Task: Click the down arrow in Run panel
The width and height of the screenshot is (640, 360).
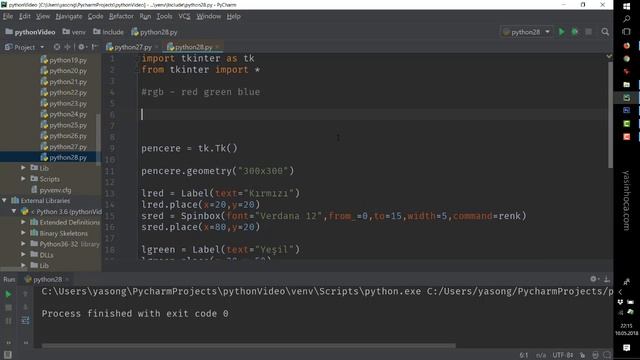Action: tap(25, 307)
